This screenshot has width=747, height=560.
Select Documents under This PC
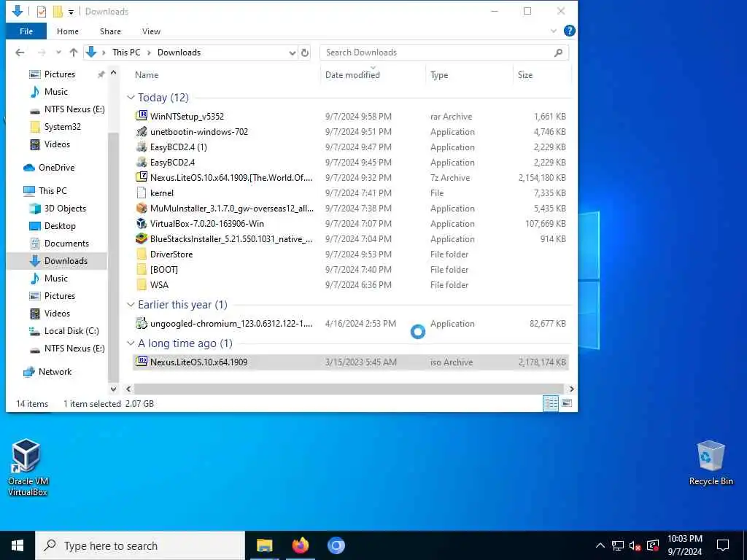coord(66,244)
